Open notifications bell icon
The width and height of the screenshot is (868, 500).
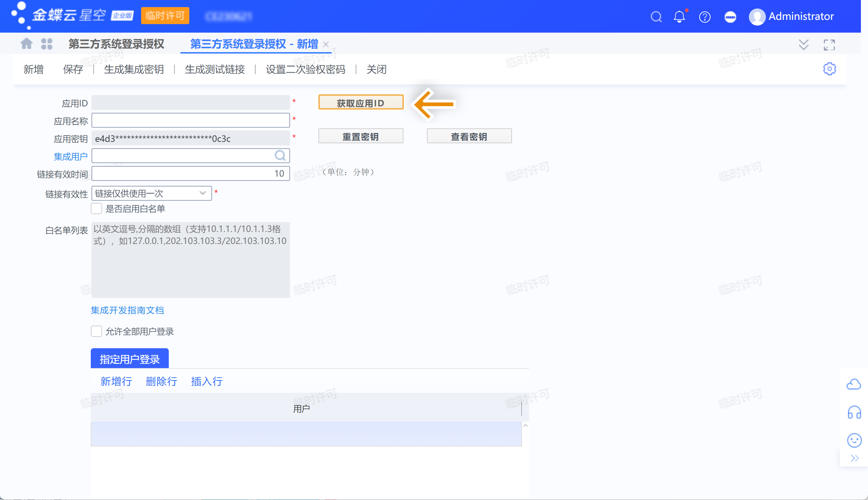tap(679, 17)
